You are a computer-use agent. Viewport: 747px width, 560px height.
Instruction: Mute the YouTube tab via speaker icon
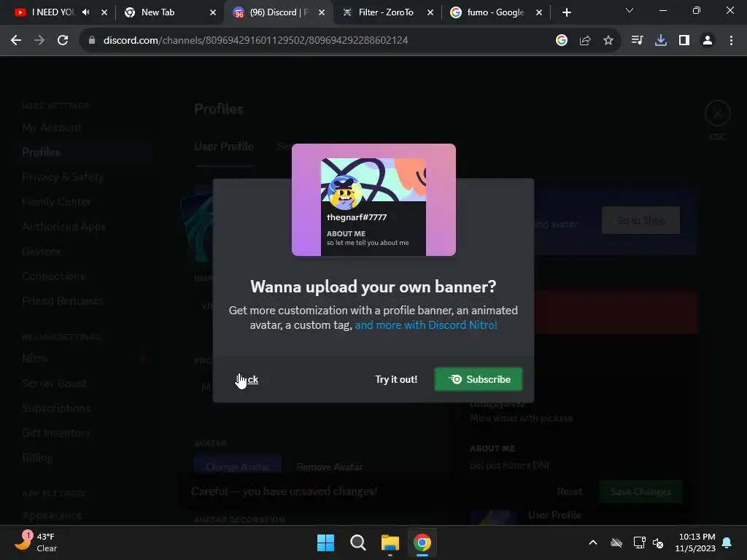coord(86,12)
